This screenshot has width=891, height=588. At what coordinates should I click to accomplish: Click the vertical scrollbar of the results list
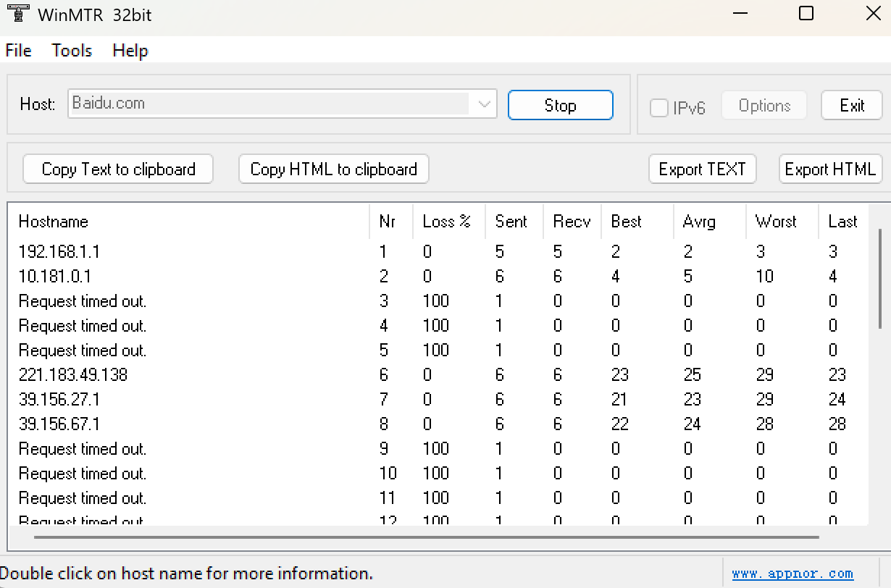pyautogui.click(x=880, y=278)
